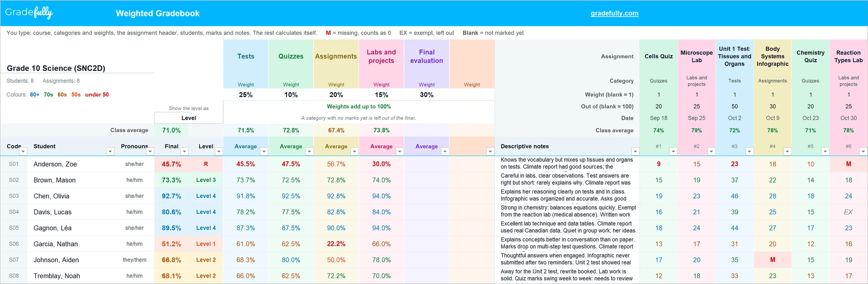Select the Unit 1 Test out-of value 50
The height and width of the screenshot is (284, 868).
coord(735,106)
